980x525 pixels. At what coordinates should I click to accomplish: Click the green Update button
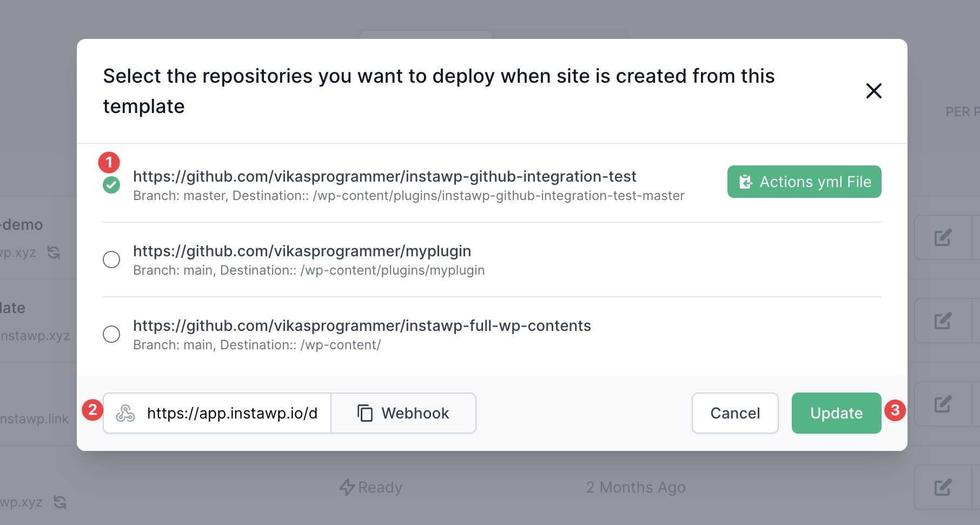point(836,413)
